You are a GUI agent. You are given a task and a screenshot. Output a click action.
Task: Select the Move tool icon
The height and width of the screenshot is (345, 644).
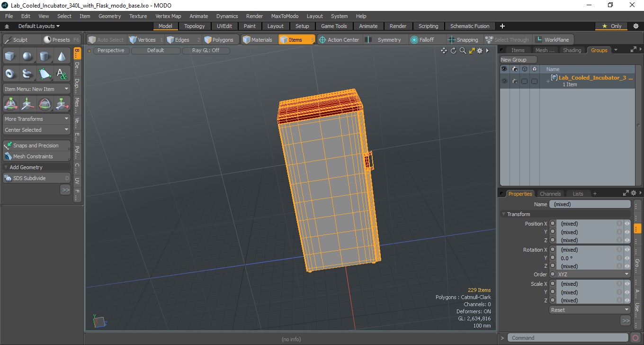click(27, 104)
